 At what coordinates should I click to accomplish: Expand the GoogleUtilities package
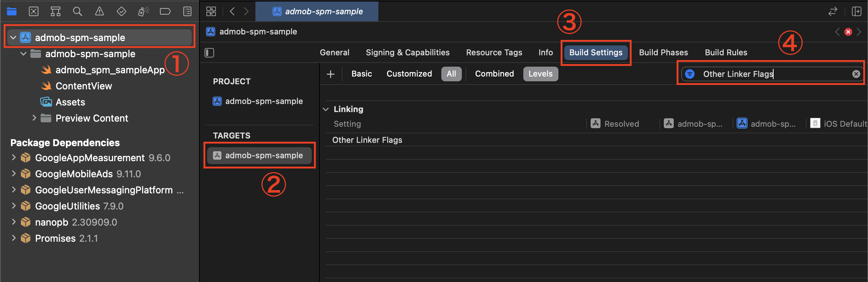coord(14,206)
